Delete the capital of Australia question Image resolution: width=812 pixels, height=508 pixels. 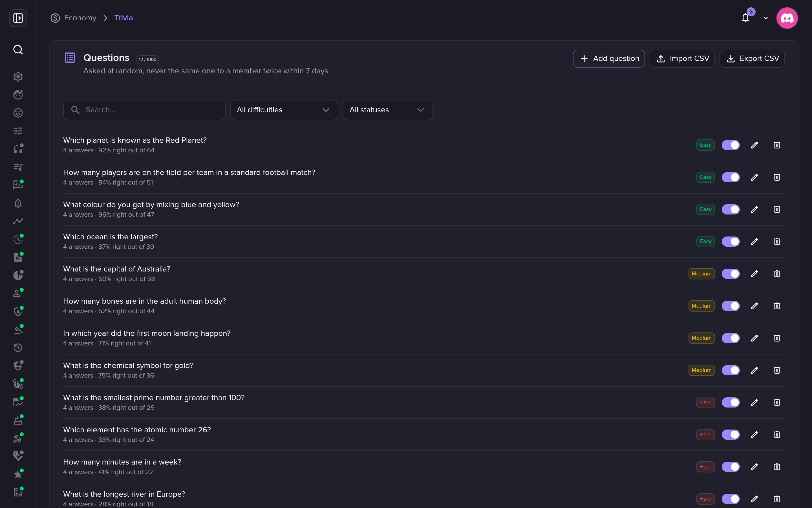pyautogui.click(x=777, y=274)
